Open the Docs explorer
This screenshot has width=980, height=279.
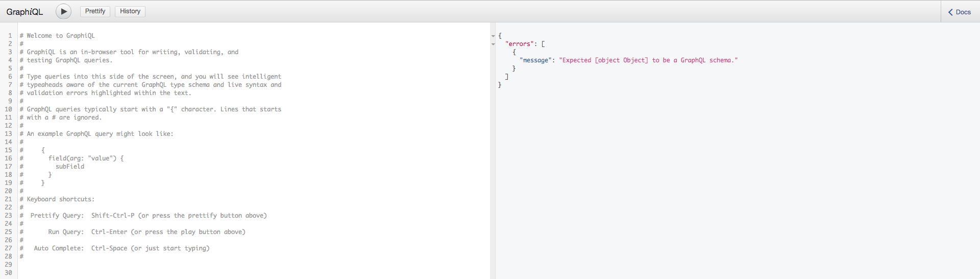coord(960,12)
